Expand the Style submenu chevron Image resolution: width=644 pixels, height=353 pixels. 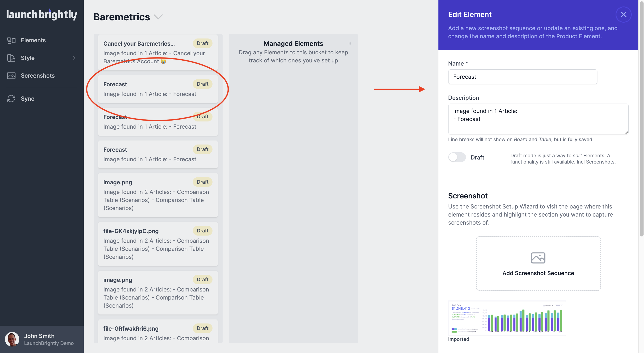[74, 58]
